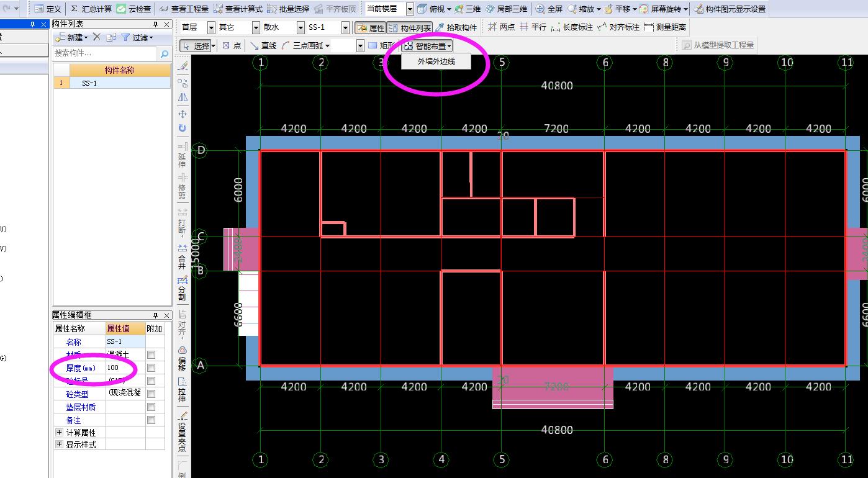Expand the 显示样式 property group

tap(60, 444)
